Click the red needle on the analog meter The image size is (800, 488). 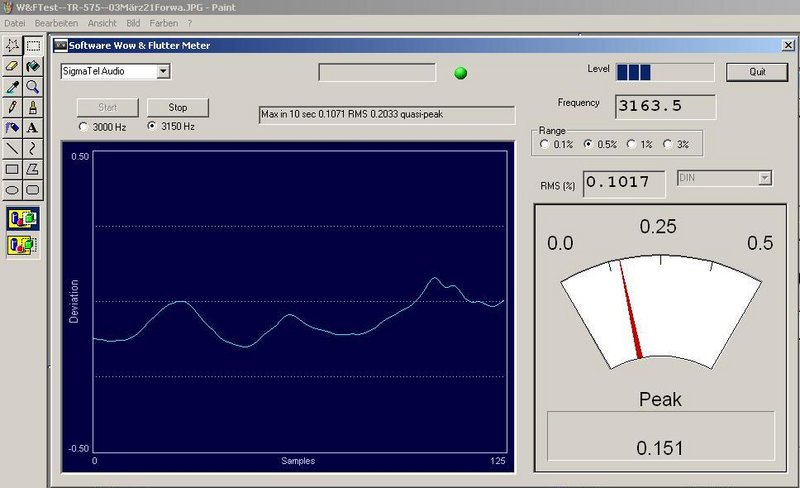pos(631,310)
